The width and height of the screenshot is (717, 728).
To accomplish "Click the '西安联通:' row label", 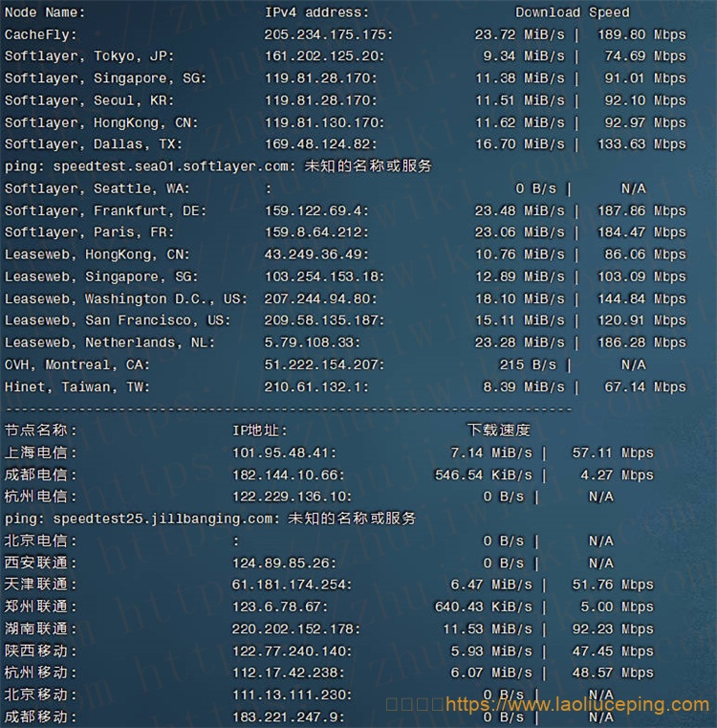I will (x=40, y=563).
